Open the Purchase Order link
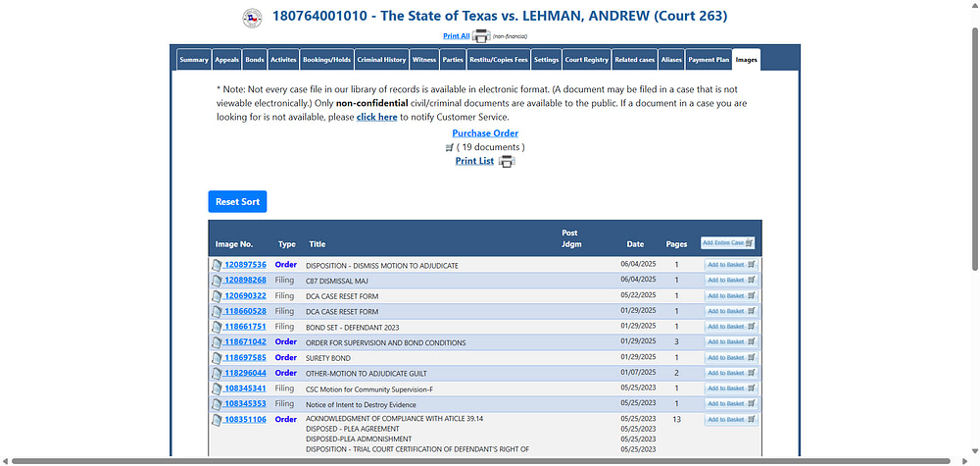This screenshot has height=466, width=980. pos(485,133)
